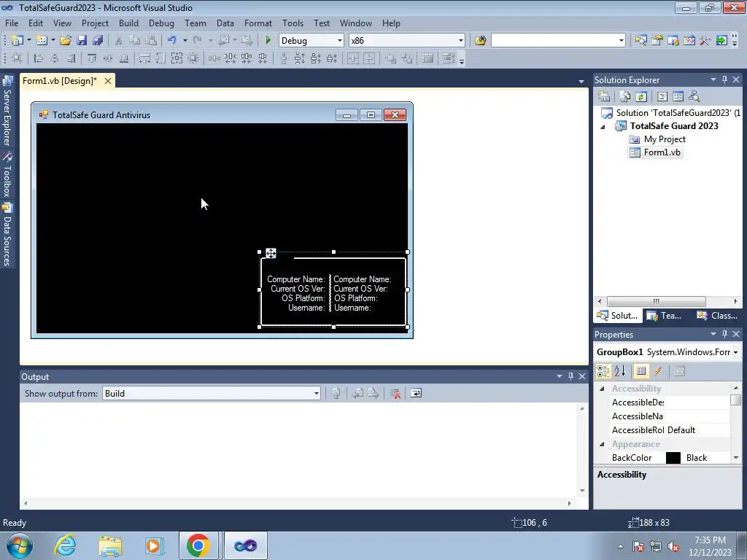
Task: Click the Align Rights layout icon
Action: coord(71,58)
